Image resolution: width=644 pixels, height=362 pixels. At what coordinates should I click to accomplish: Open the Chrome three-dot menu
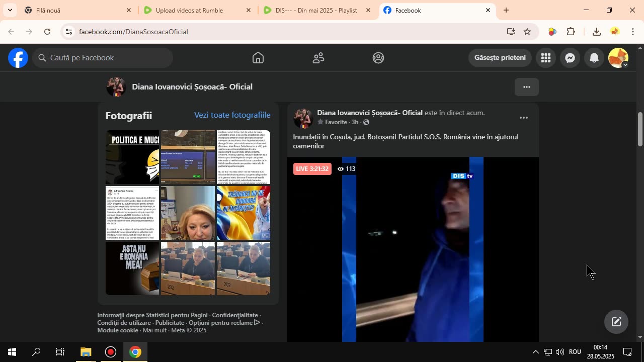coord(632,32)
